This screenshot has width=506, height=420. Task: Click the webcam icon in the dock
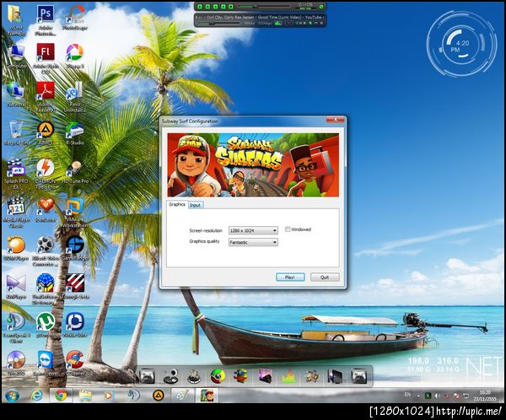(170, 376)
